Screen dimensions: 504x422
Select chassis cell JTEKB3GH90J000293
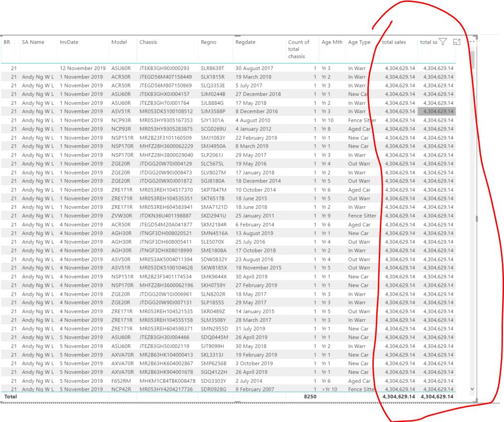[x=164, y=68]
